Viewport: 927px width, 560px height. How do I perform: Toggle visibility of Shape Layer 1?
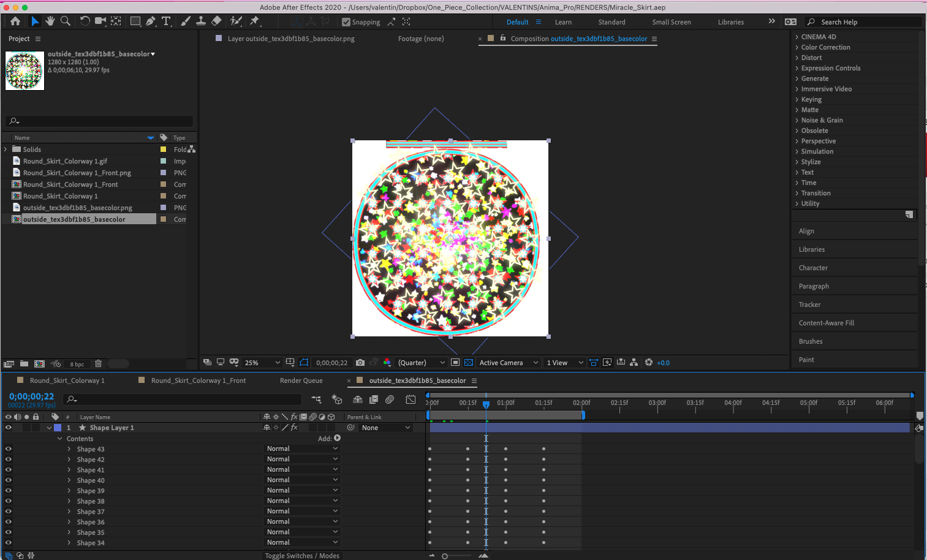click(9, 428)
